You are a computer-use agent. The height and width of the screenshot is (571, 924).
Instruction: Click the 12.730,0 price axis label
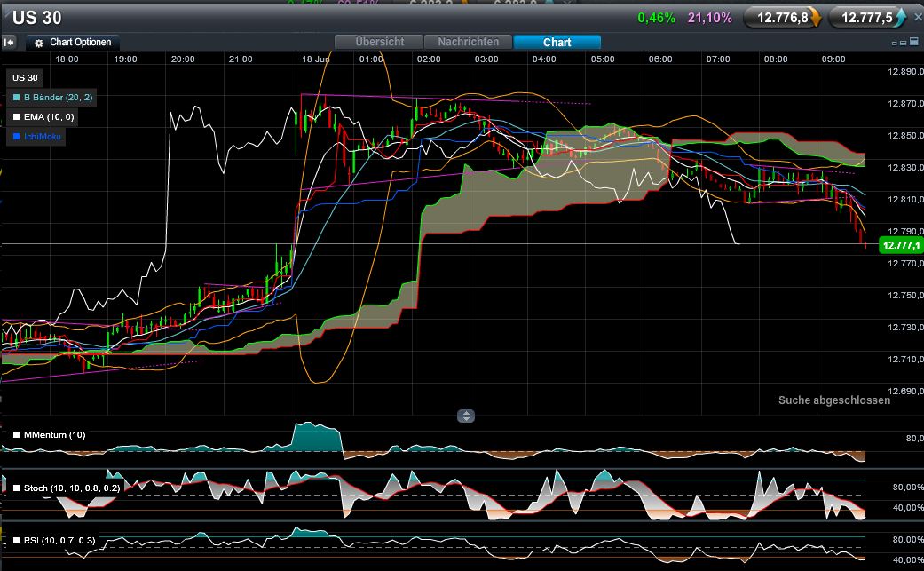tap(905, 327)
